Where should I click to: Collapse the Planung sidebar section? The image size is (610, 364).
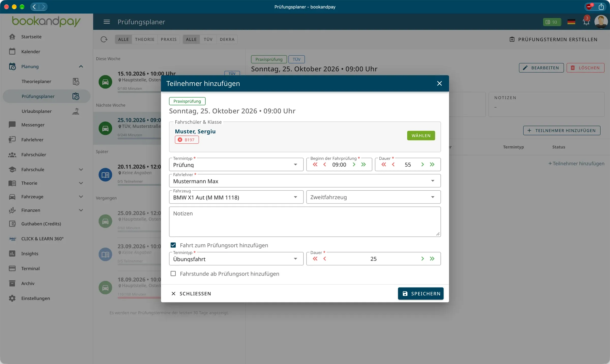click(81, 67)
